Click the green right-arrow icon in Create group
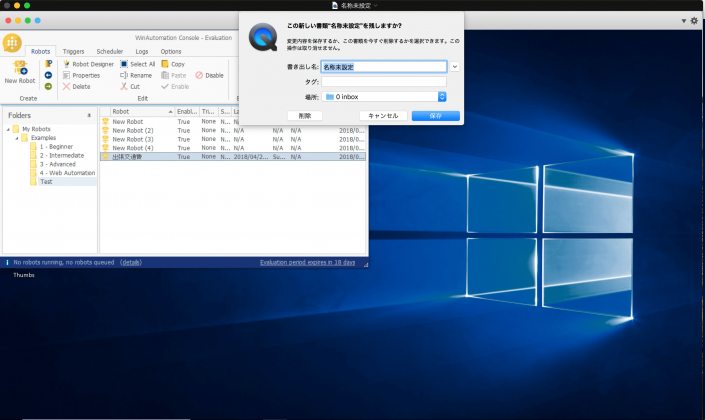 tap(49, 86)
